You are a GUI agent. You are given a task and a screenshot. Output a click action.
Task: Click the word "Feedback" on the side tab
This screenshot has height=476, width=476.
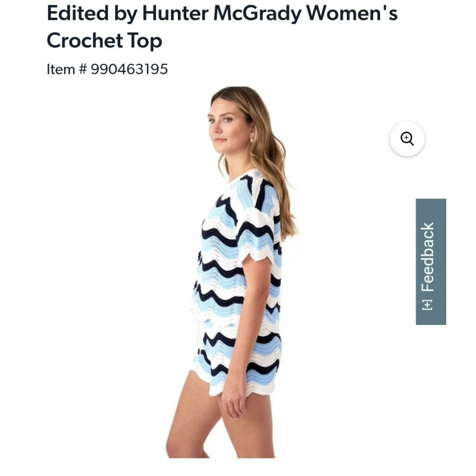pos(428,256)
